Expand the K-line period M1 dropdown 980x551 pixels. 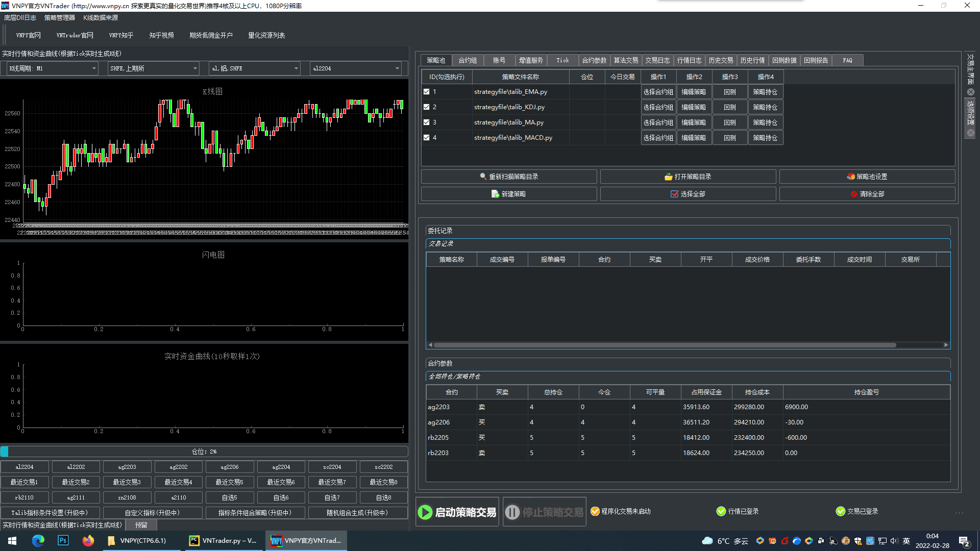click(94, 68)
